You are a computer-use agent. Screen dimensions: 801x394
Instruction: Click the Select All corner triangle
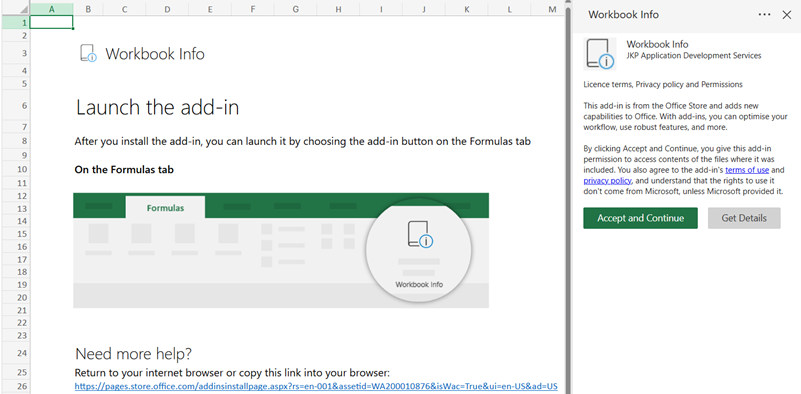[x=23, y=9]
